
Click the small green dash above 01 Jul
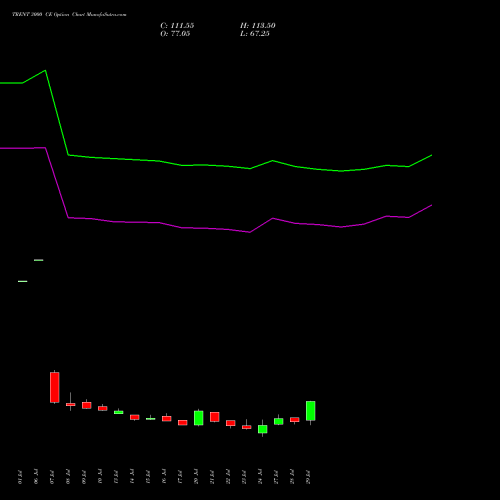pyautogui.click(x=23, y=281)
